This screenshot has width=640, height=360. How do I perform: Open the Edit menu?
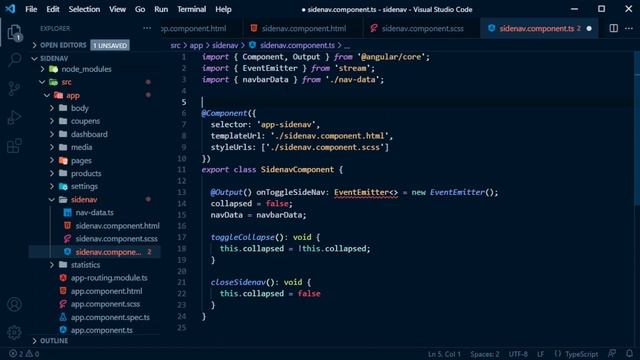pyautogui.click(x=53, y=9)
